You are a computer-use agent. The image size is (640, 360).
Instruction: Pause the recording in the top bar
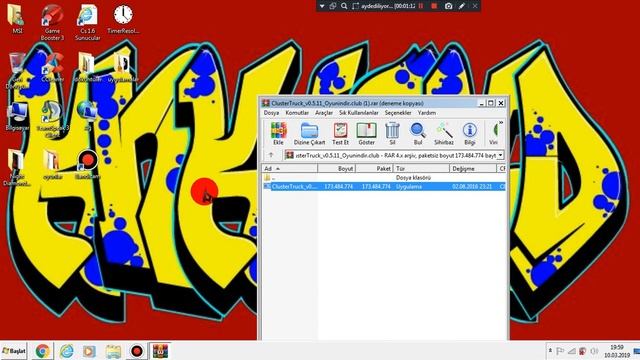point(421,6)
